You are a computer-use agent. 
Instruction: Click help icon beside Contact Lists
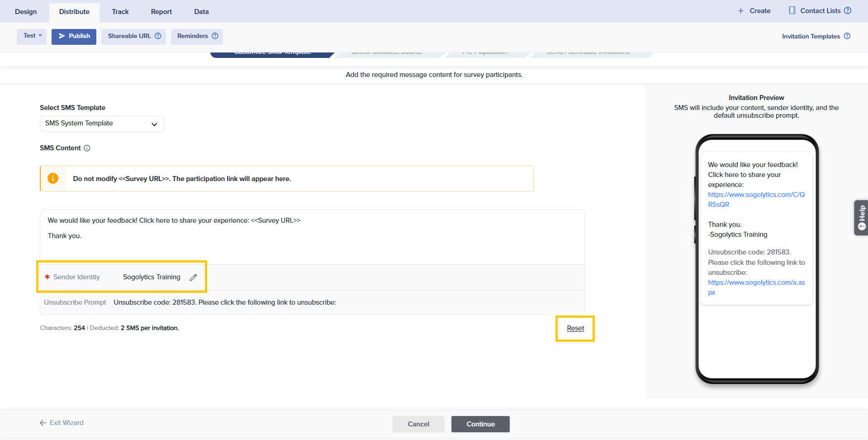848,11
